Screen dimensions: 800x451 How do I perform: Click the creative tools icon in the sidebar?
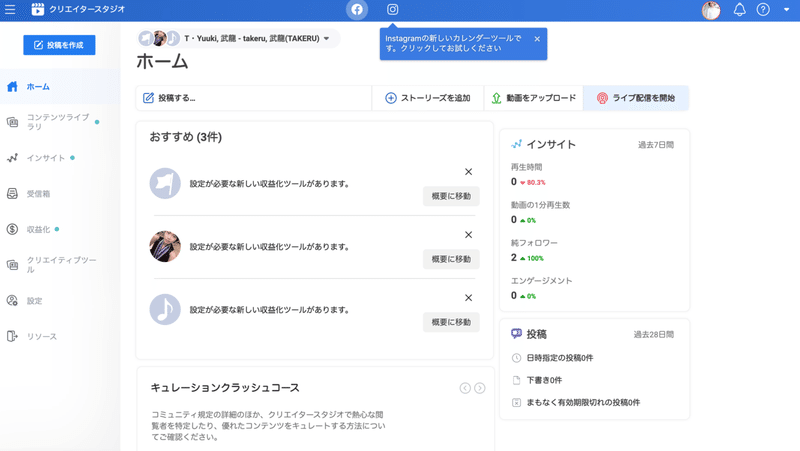click(12, 265)
